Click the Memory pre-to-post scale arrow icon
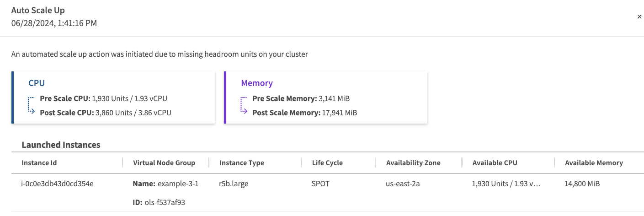Image resolution: width=644 pixels, height=216 pixels. pos(244,105)
